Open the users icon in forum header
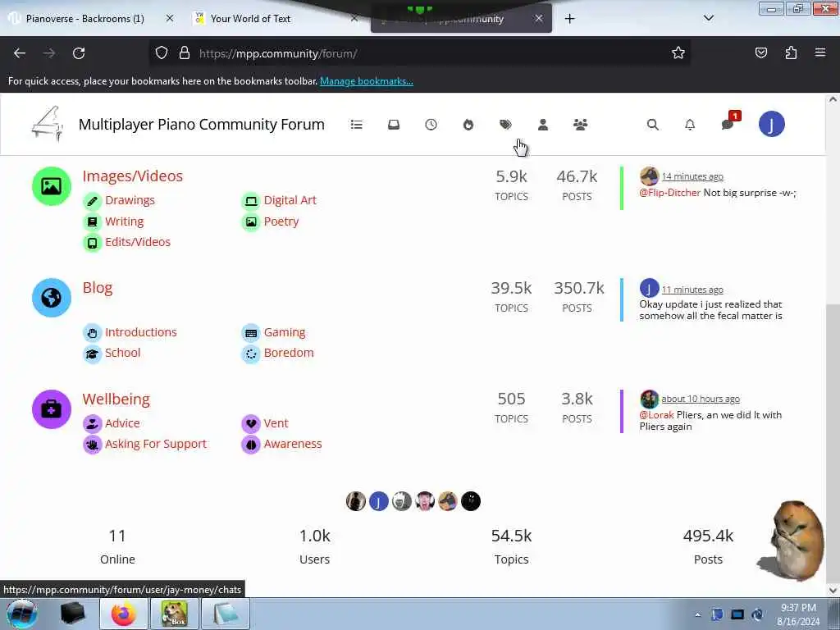 click(x=543, y=125)
